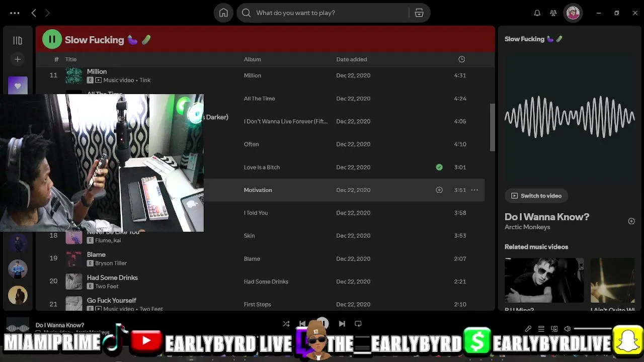Open the second related music video thumbnail
Viewport: 644px width, 362px height.
click(x=613, y=281)
